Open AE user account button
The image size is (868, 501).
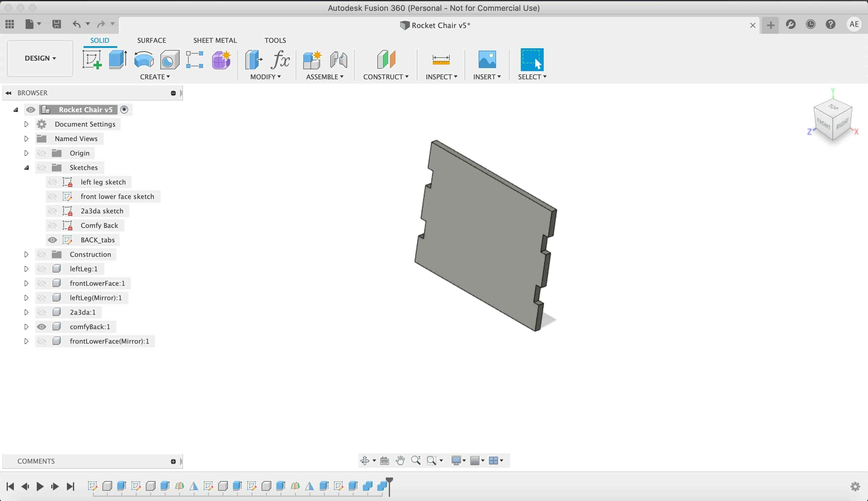[854, 24]
